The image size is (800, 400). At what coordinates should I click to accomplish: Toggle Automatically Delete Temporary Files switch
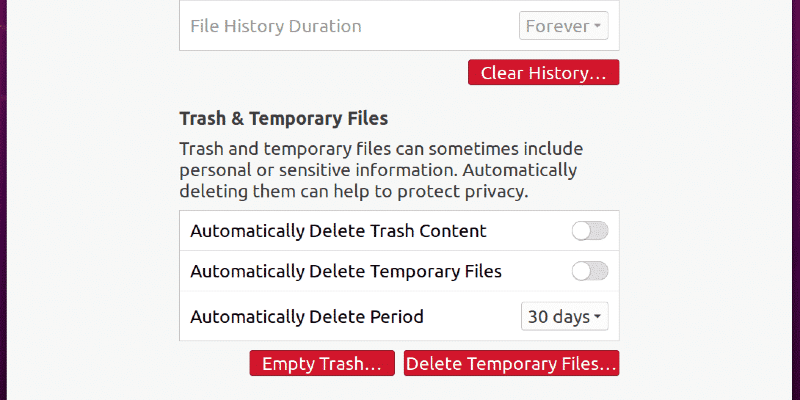tap(589, 271)
